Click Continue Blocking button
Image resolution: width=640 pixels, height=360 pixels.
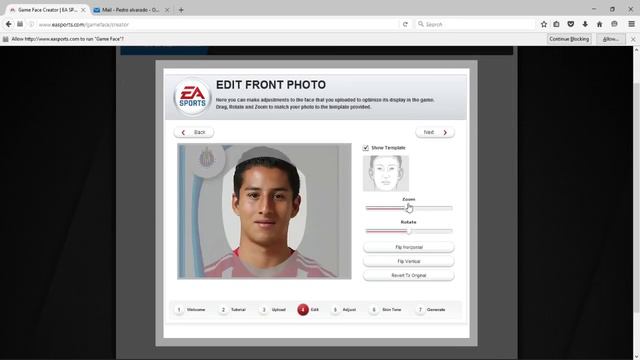coord(569,39)
